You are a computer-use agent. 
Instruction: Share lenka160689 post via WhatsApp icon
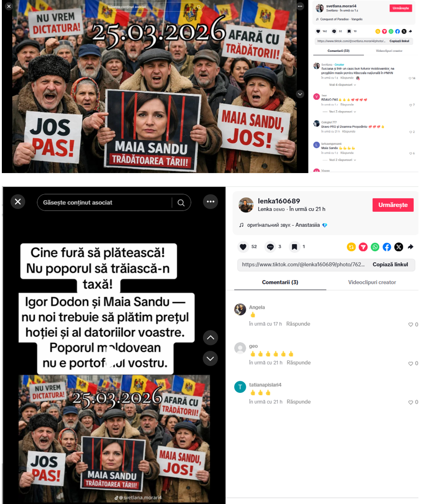[375, 247]
